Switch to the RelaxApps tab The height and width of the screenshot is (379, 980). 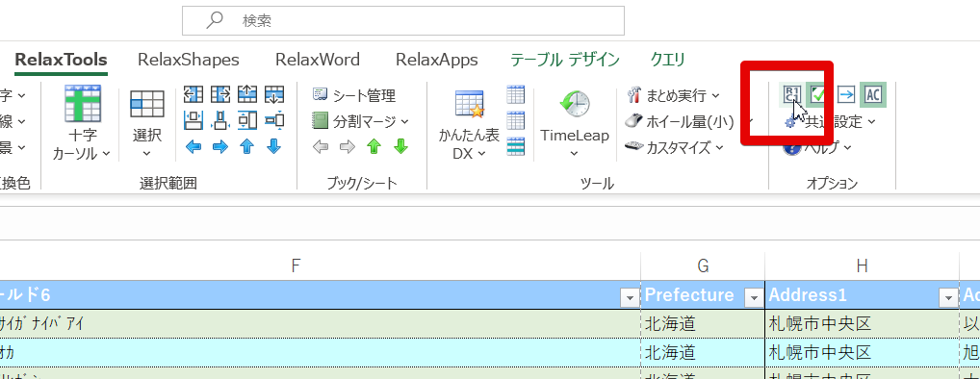click(437, 60)
